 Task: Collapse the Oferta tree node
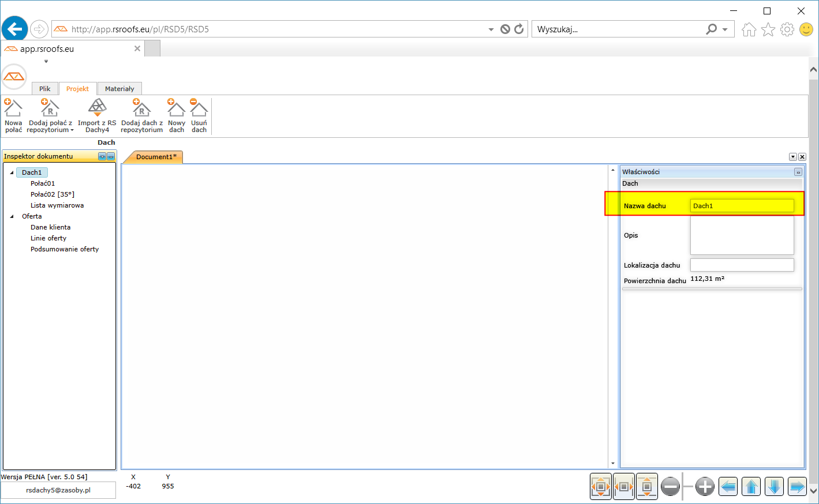[x=12, y=216]
